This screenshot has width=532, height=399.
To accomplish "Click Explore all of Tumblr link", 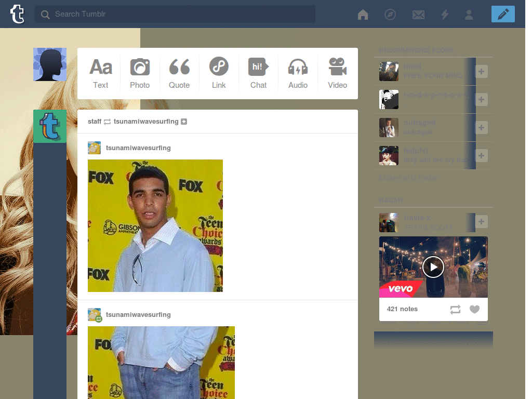I will (408, 178).
